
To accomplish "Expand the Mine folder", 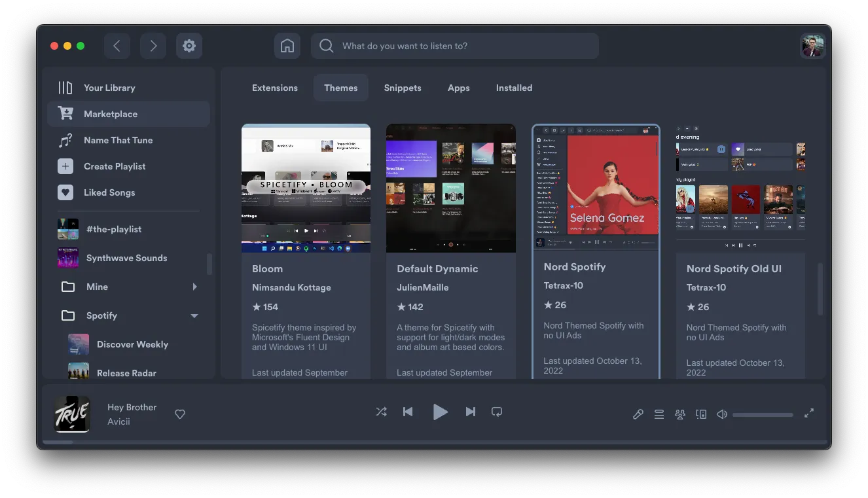I will point(194,287).
